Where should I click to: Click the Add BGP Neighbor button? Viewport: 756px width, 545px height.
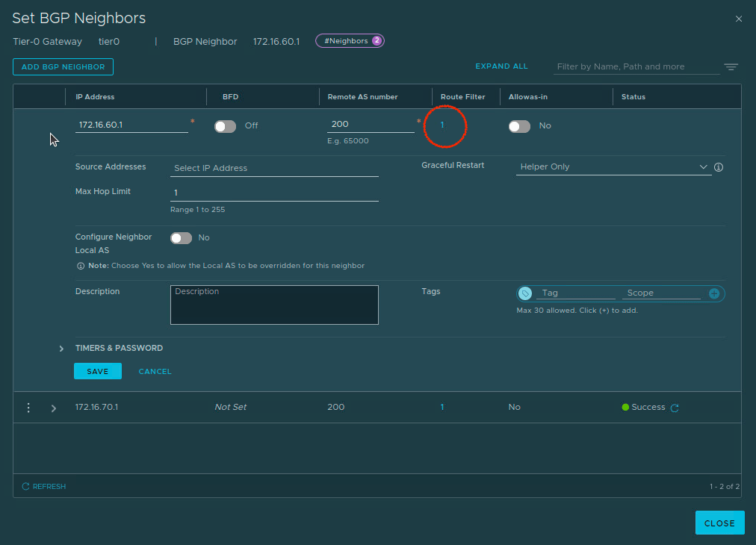(x=63, y=67)
